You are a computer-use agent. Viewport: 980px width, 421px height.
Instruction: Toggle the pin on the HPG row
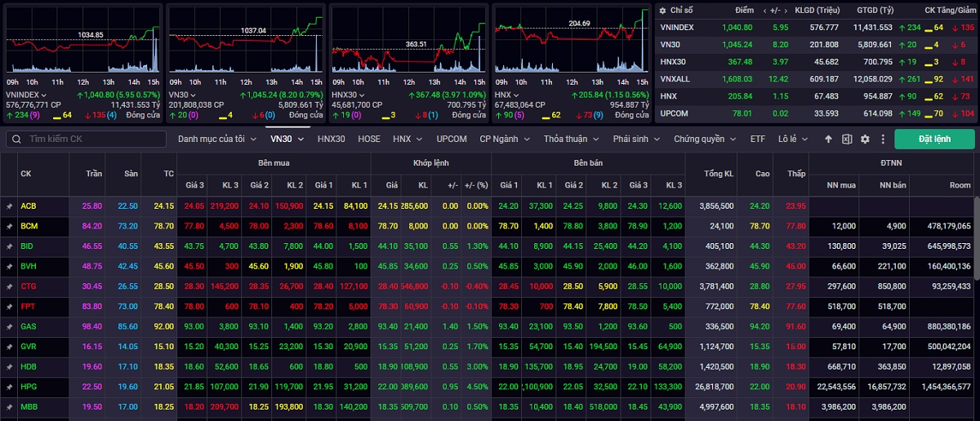[x=10, y=386]
